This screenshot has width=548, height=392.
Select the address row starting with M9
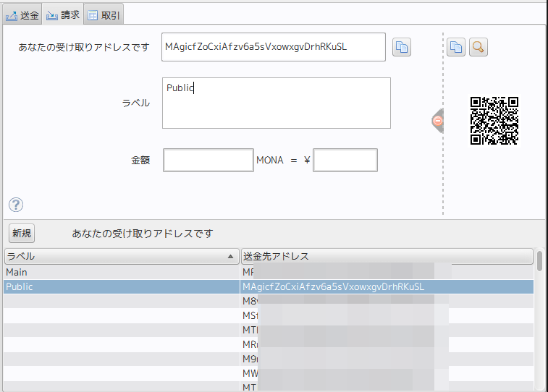pyautogui.click(x=269, y=359)
